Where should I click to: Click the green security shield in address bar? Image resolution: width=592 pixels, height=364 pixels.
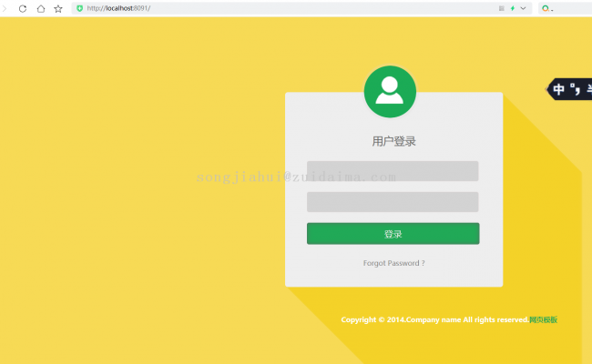pyautogui.click(x=79, y=8)
